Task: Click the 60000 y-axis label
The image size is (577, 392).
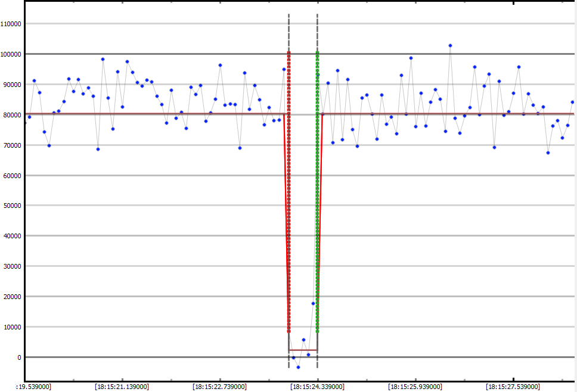Action: tap(13, 176)
